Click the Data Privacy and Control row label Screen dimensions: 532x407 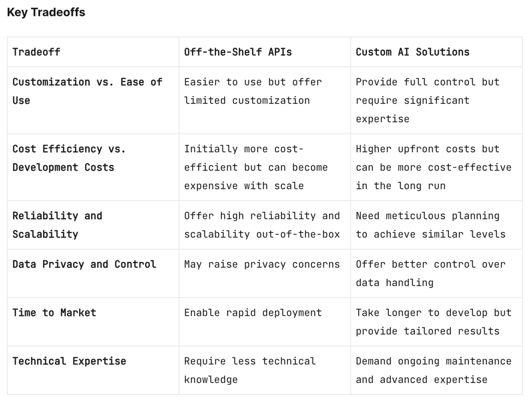[x=93, y=273]
